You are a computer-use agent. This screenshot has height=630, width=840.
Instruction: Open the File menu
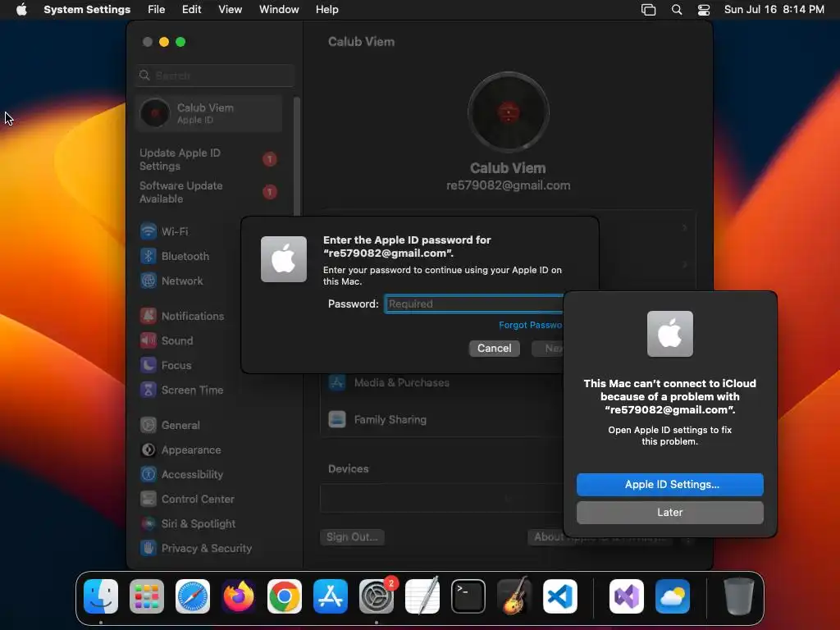pos(157,10)
